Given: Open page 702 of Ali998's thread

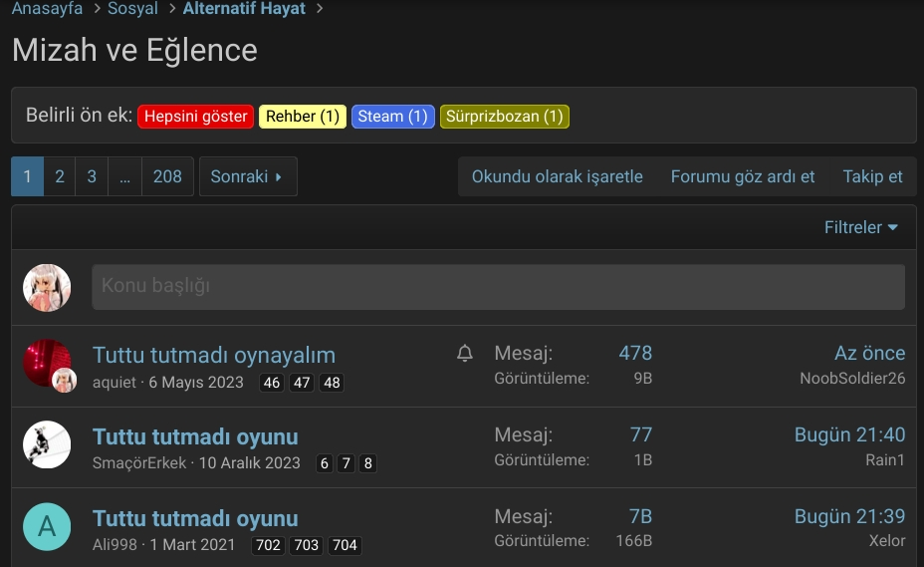Looking at the screenshot, I should coord(268,545).
